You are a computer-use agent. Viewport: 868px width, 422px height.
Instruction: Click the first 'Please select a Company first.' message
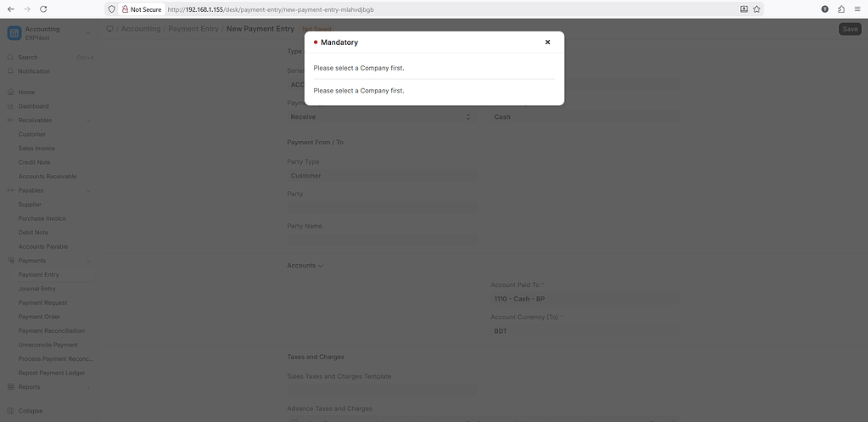[x=359, y=68]
